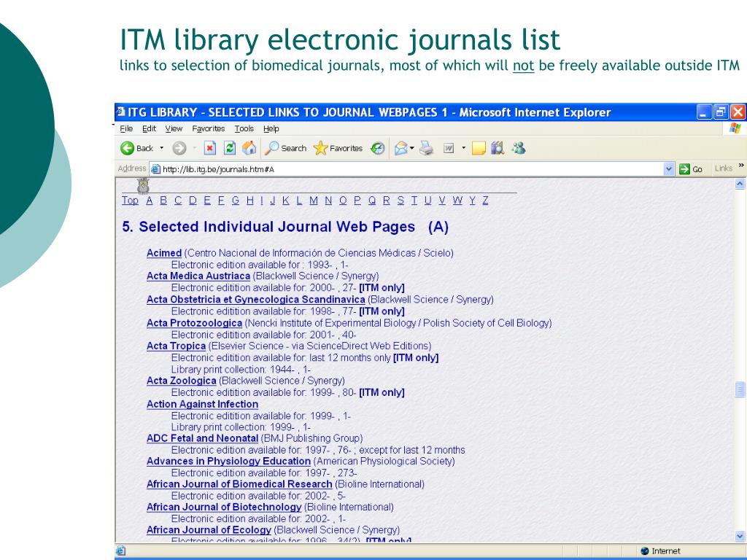Refresh the current page
Viewport: 747px width, 560px height.
point(230,149)
